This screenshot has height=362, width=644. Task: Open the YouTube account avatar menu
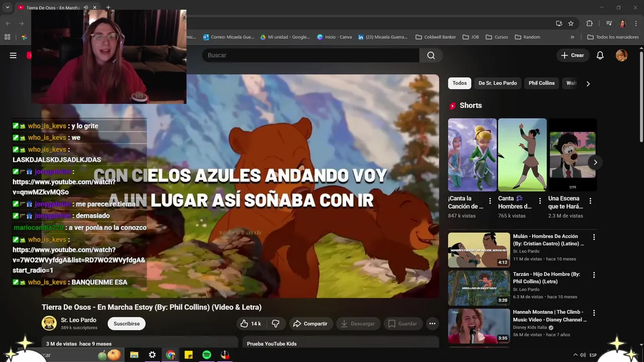[x=621, y=55]
